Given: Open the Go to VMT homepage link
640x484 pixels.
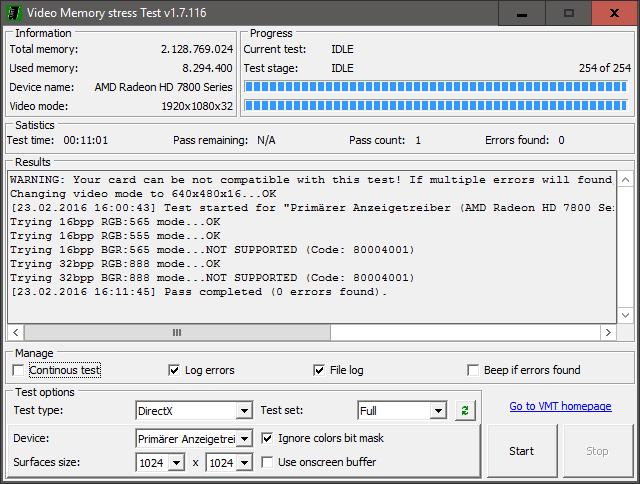Looking at the screenshot, I should [x=560, y=406].
